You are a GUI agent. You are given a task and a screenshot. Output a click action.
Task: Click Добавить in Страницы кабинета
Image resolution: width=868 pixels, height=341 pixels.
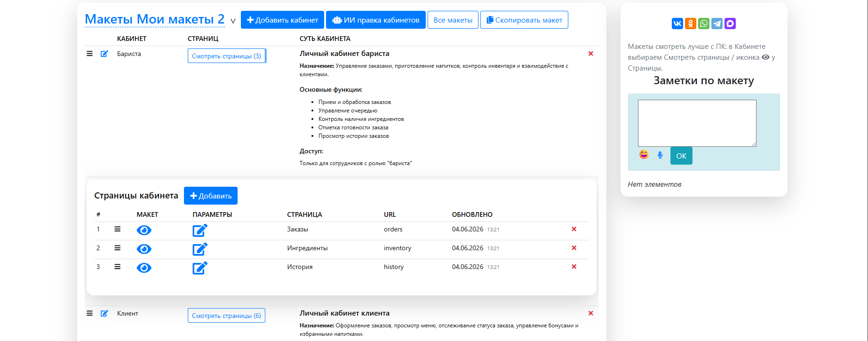pos(211,196)
